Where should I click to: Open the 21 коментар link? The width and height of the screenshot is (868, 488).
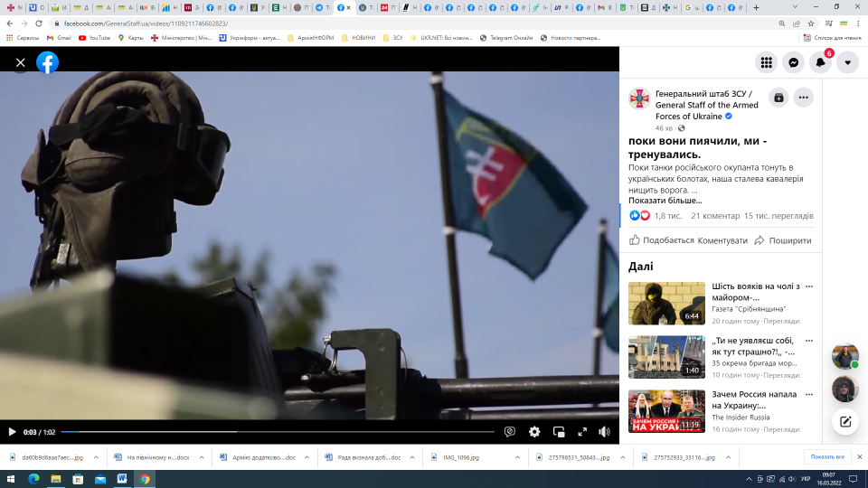(713, 216)
